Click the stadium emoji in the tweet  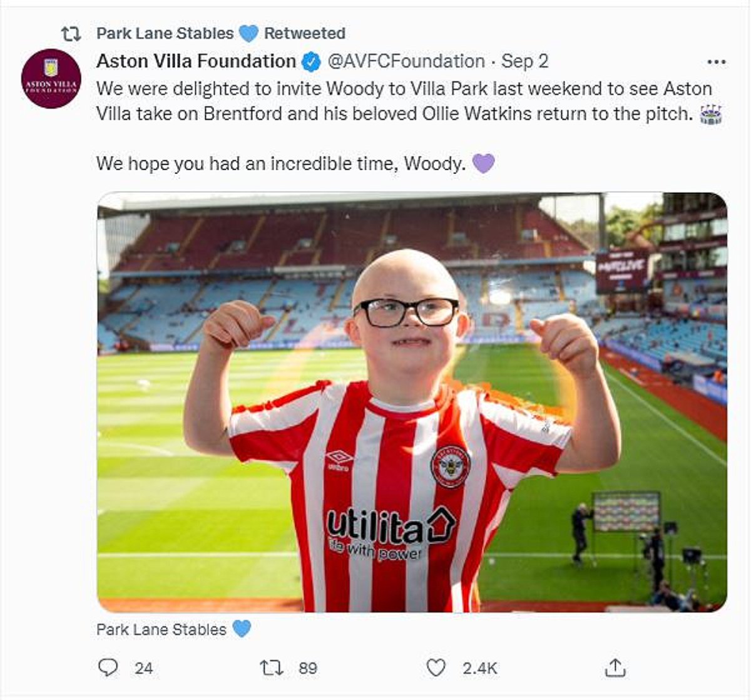pos(710,115)
